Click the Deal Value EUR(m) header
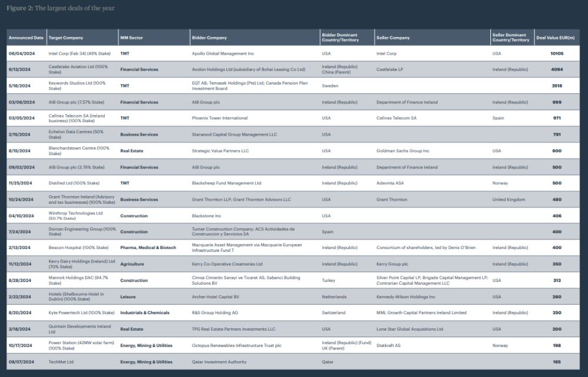Image resolution: width=588 pixels, height=377 pixels. point(556,38)
